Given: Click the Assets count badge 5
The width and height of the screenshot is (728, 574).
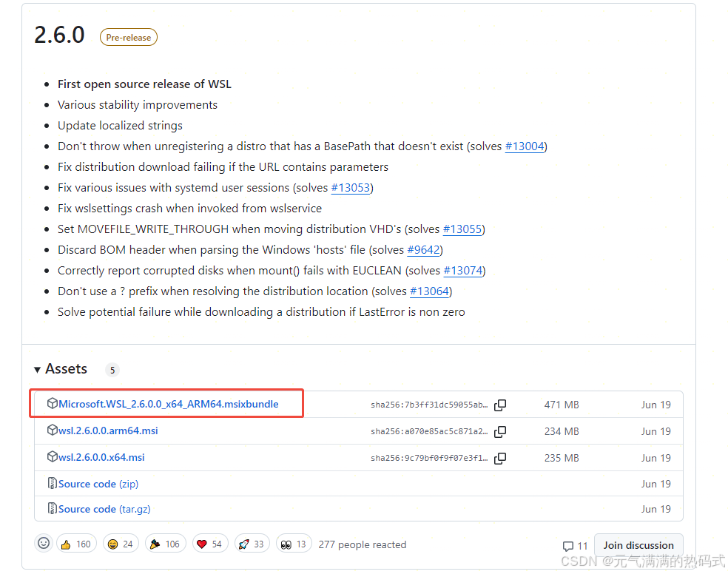Looking at the screenshot, I should [x=112, y=370].
